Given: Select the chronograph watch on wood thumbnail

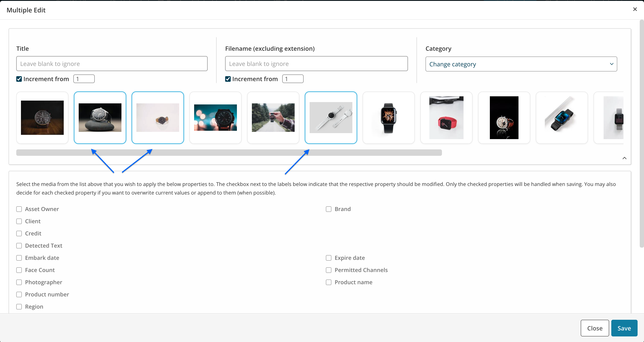Looking at the screenshot, I should pyautogui.click(x=42, y=117).
